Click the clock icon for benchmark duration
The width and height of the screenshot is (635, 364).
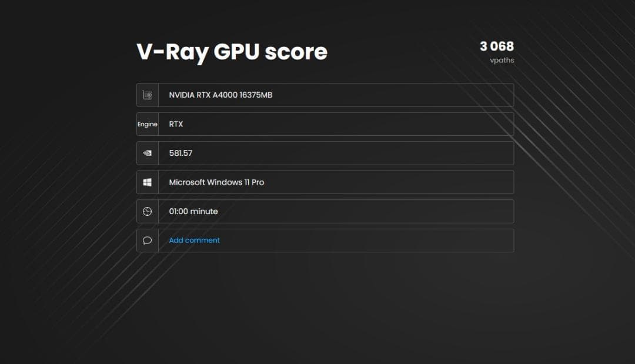tap(146, 211)
